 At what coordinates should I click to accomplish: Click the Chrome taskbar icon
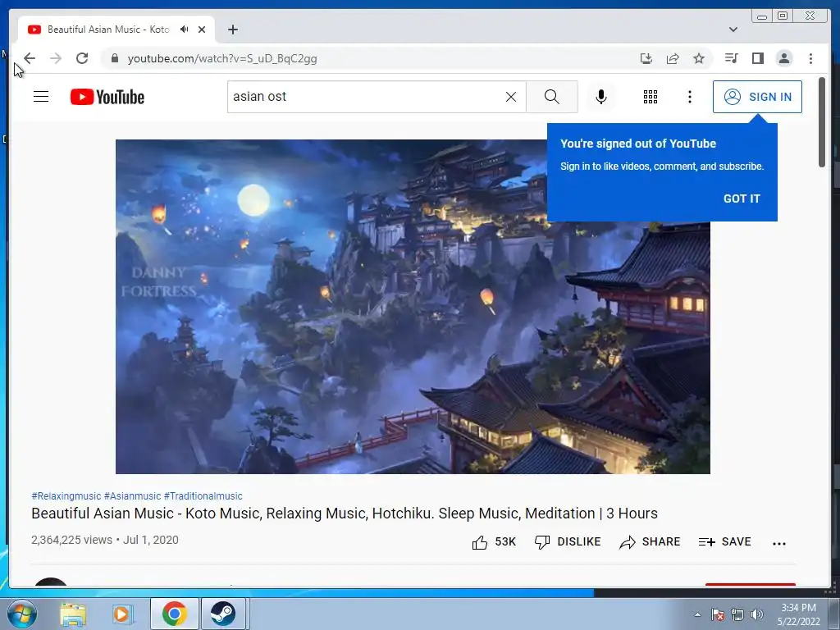pos(174,614)
